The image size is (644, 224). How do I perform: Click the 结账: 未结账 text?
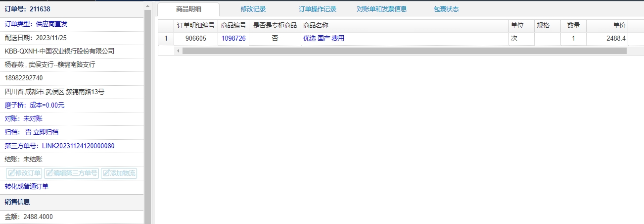tap(24, 159)
